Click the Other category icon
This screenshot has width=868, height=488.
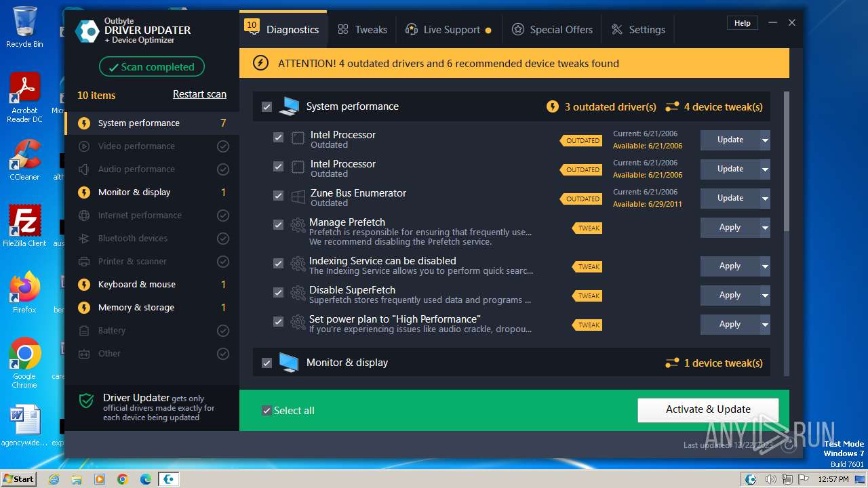click(84, 354)
